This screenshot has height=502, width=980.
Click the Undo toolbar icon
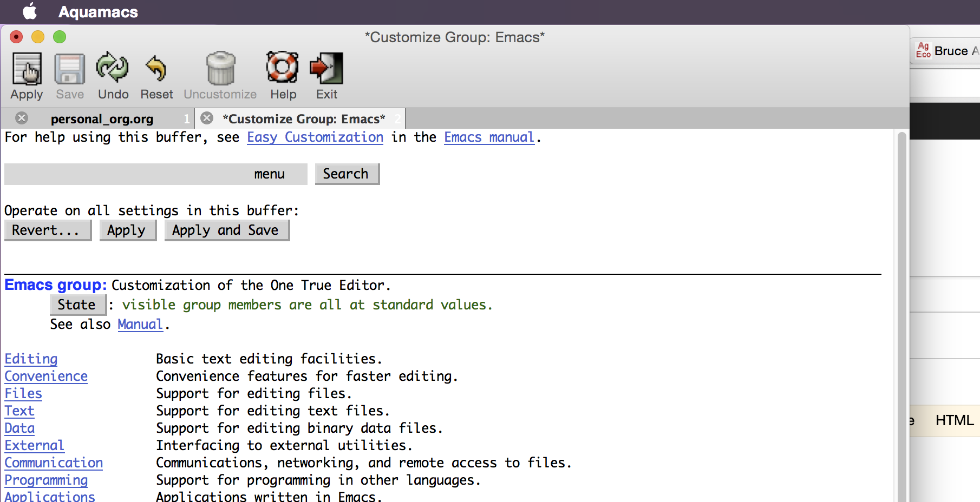click(x=113, y=68)
